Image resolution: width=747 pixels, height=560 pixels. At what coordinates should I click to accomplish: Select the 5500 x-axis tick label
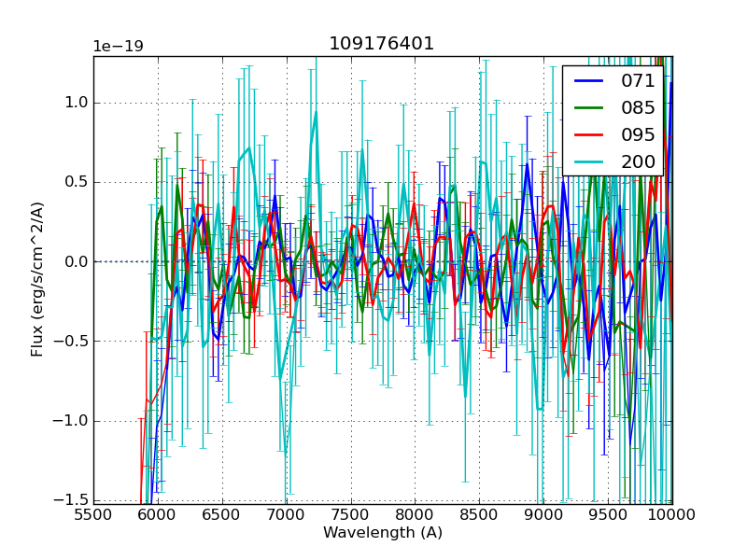(x=93, y=514)
